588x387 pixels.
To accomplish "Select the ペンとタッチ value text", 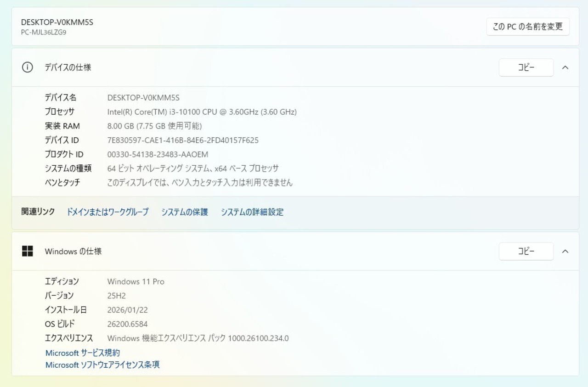I will pos(200,183).
